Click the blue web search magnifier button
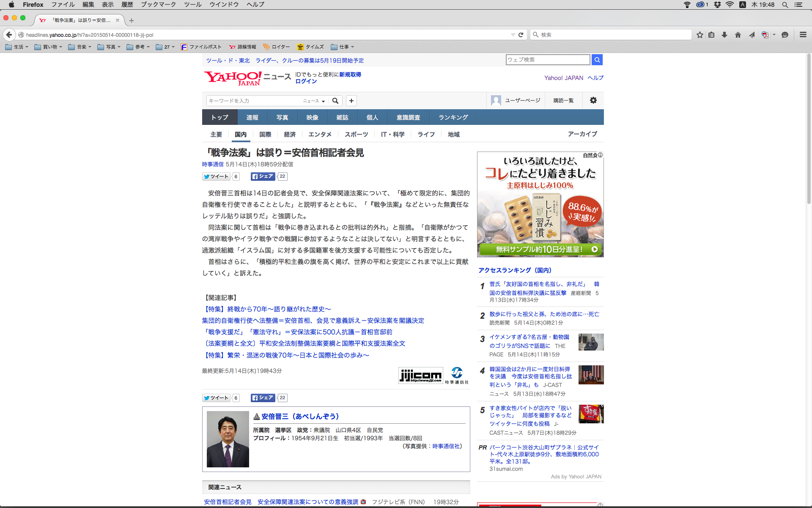This screenshot has width=812, height=508. 597,60
